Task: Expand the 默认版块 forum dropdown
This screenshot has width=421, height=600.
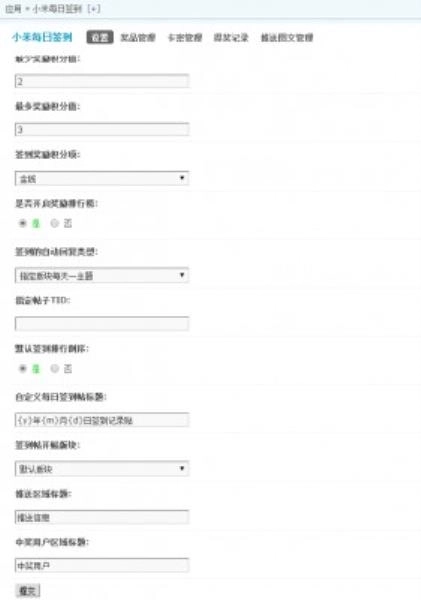Action: [102, 469]
